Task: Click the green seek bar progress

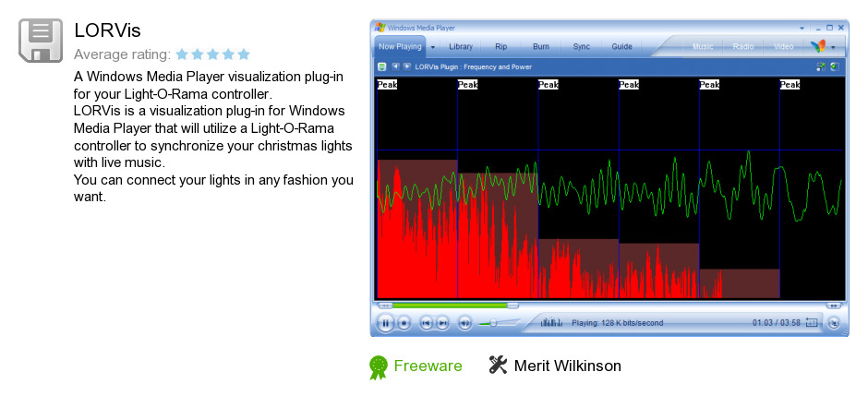Action: 450,305
